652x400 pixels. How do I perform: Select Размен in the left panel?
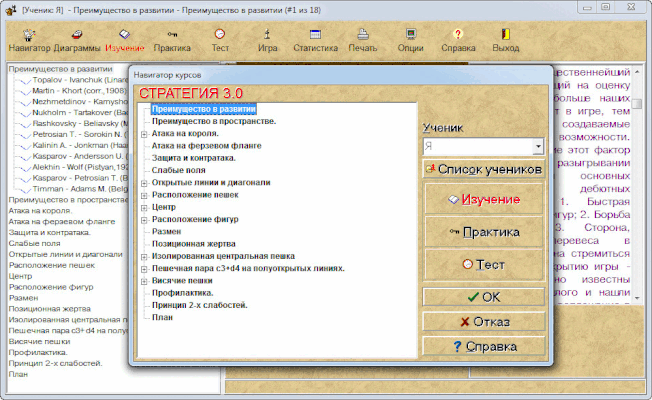coord(24,298)
